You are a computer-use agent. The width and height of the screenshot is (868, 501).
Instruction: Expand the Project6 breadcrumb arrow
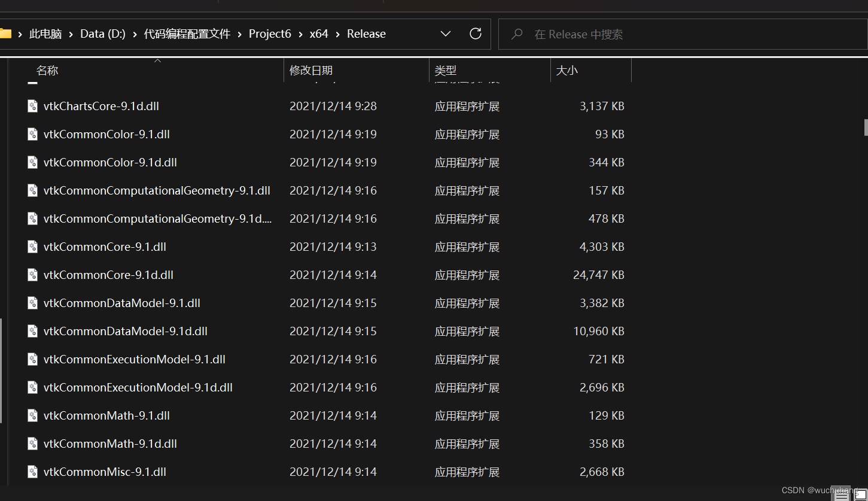click(x=301, y=34)
